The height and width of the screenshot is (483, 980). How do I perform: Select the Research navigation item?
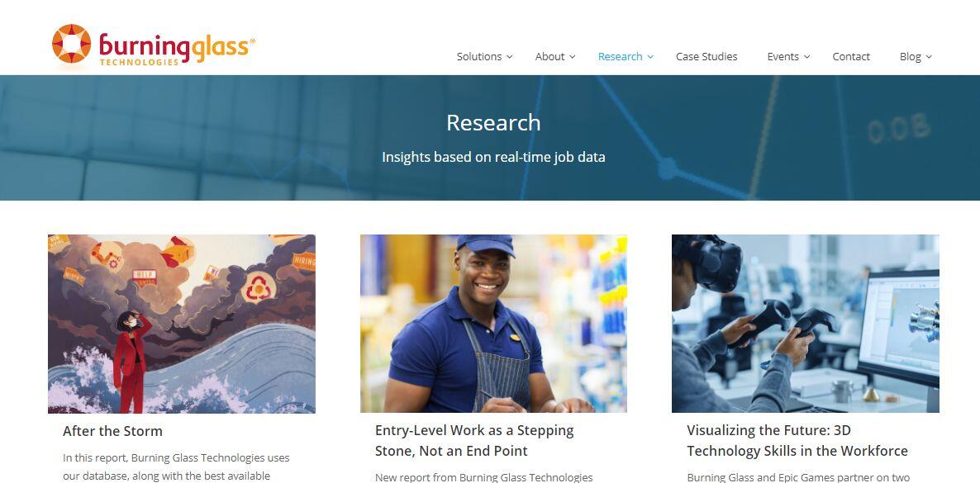[620, 56]
